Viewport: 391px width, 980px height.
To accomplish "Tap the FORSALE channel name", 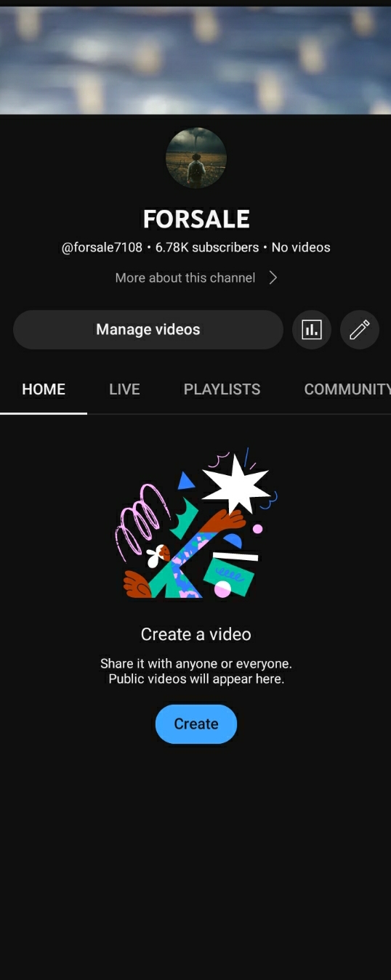I will (196, 219).
